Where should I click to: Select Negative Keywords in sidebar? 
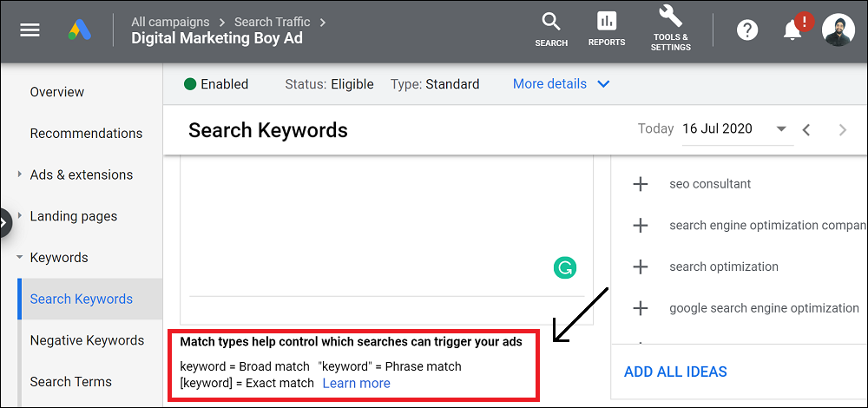pos(87,340)
